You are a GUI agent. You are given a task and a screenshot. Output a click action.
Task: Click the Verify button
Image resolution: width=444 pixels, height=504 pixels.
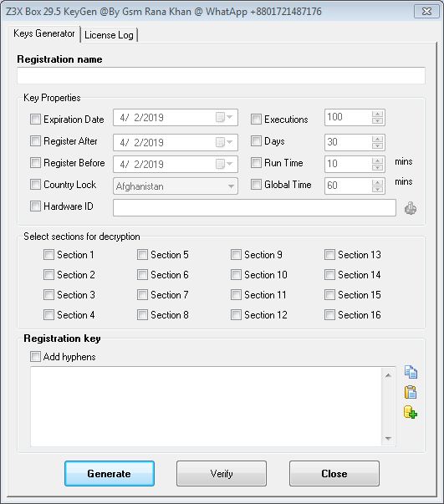[222, 473]
